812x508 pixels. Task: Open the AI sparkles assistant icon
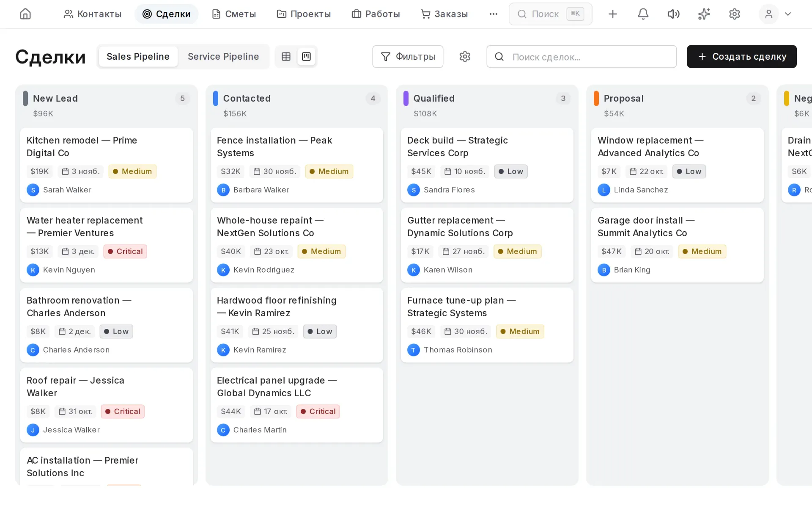pyautogui.click(x=704, y=14)
